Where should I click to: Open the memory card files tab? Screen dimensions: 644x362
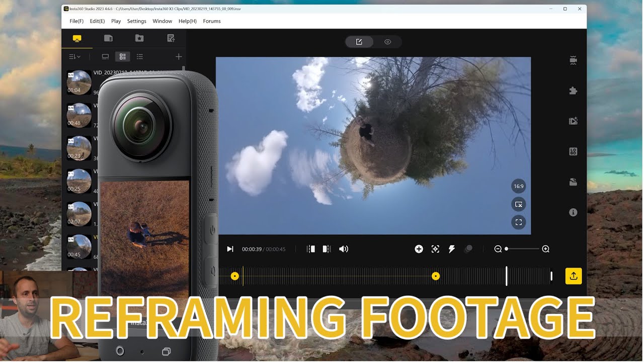(x=108, y=38)
